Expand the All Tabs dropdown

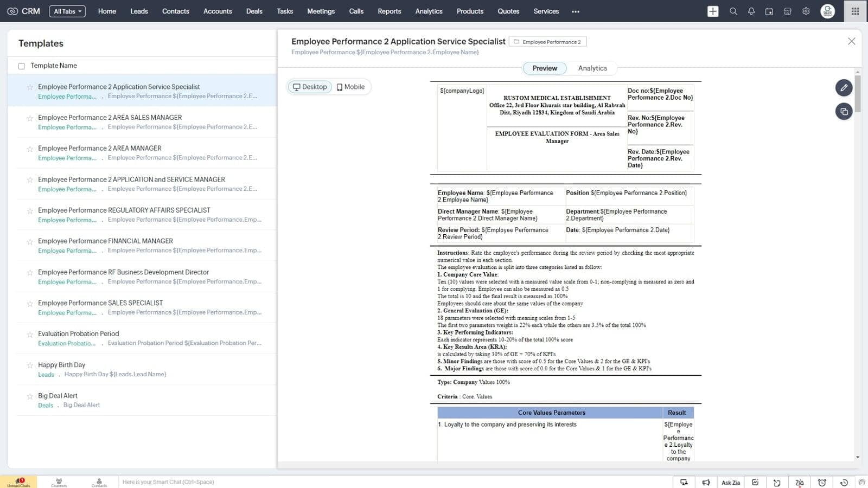point(67,11)
